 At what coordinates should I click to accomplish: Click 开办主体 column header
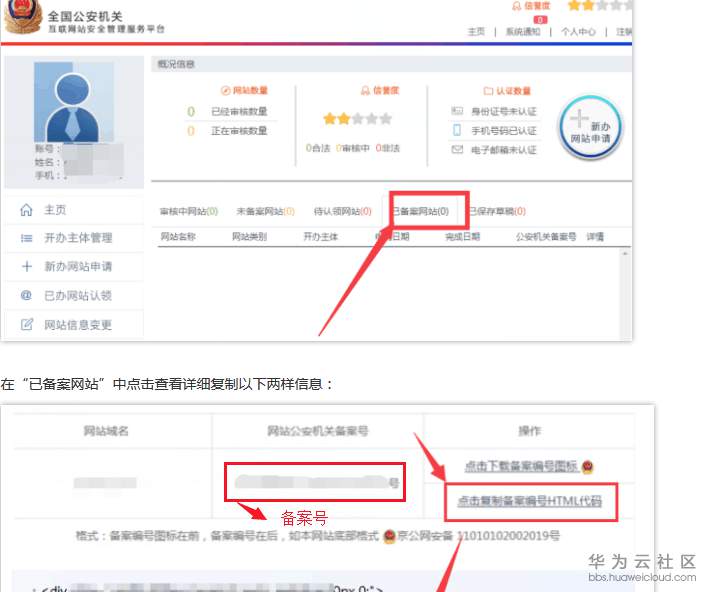(321, 236)
